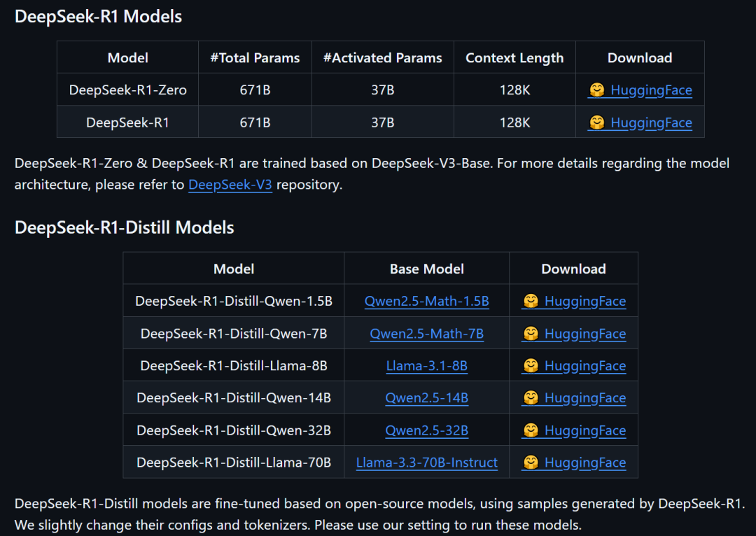Select the DeepSeek-R1-Distill-Llama-70B name cell
The width and height of the screenshot is (756, 536).
[234, 463]
